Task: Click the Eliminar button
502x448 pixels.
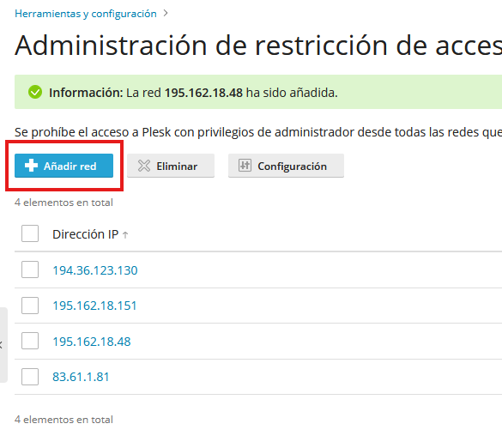Action: coord(171,166)
